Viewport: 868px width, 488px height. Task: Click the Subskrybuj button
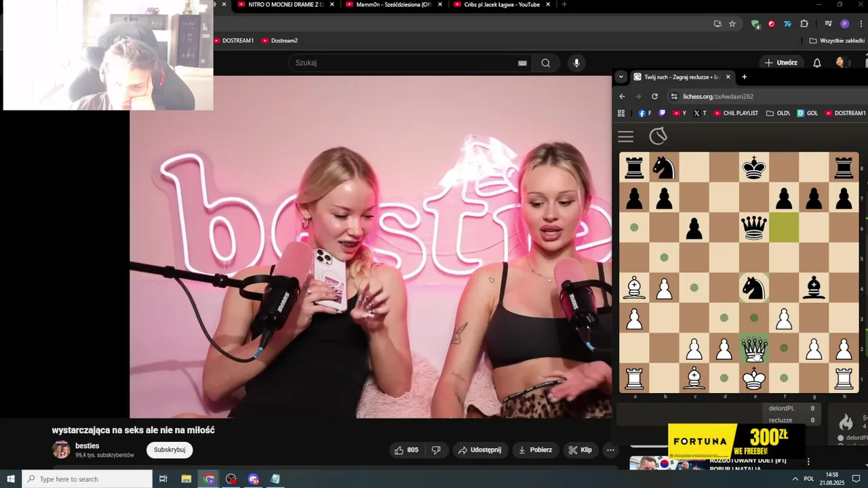(170, 450)
